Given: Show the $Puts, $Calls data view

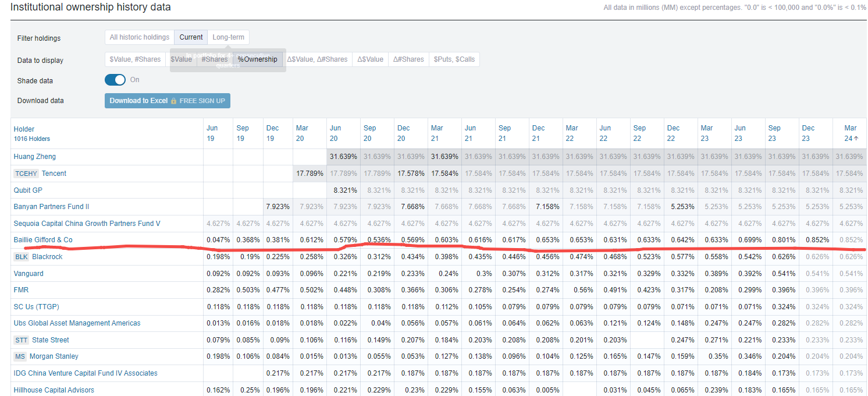Looking at the screenshot, I should click(x=454, y=59).
